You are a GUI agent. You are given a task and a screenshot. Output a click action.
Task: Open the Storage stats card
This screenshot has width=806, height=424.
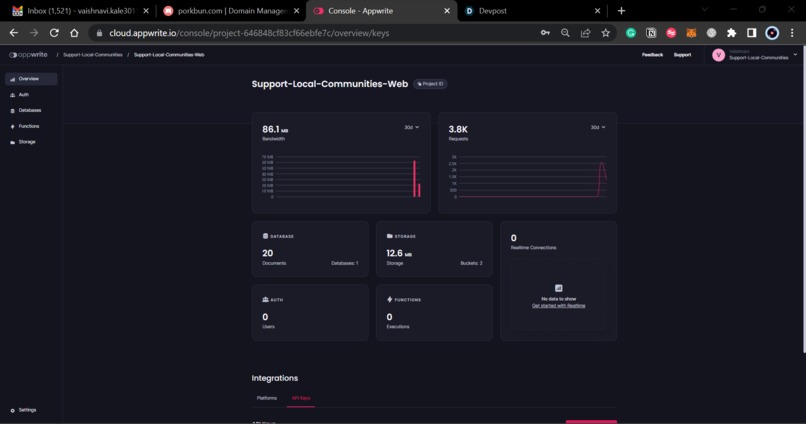[x=434, y=249]
